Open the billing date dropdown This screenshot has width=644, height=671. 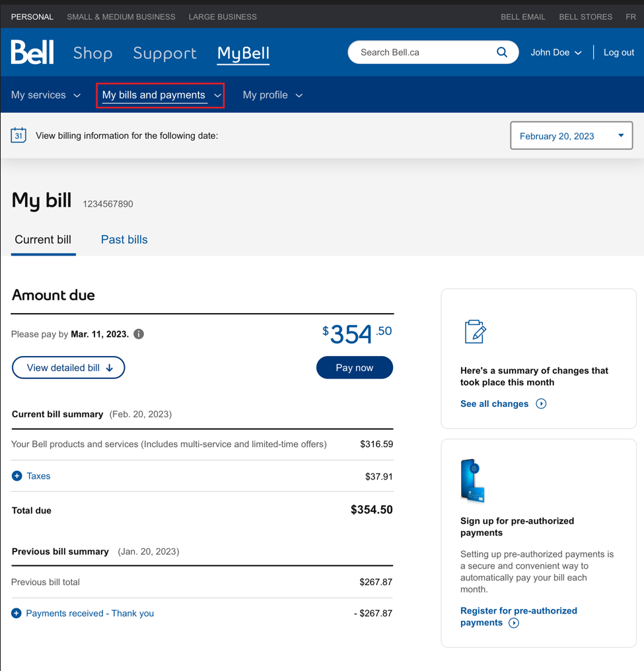pos(571,136)
